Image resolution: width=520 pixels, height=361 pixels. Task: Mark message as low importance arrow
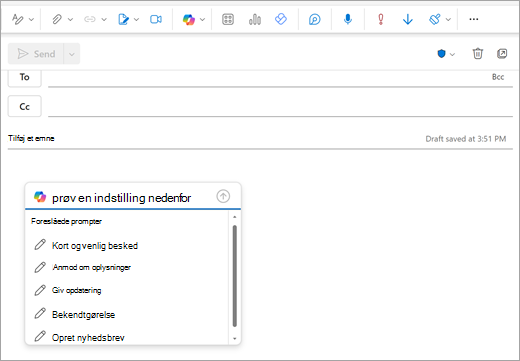407,19
